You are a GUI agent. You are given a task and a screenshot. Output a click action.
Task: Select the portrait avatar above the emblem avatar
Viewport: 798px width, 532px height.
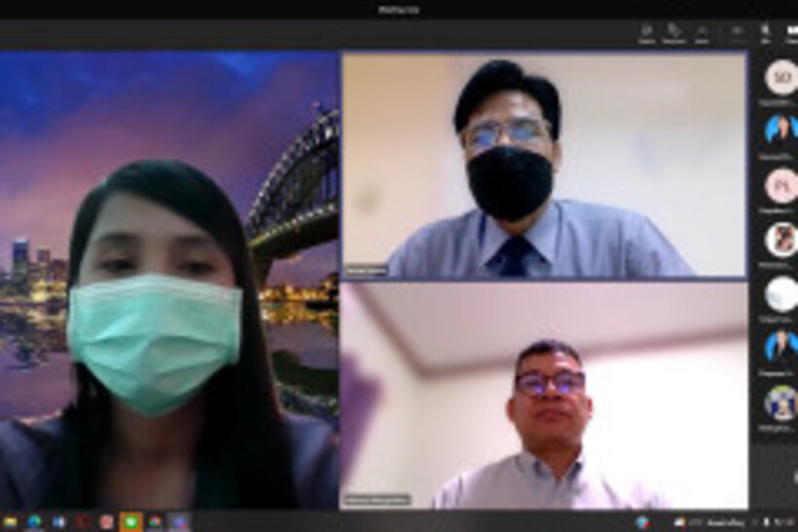point(781,348)
